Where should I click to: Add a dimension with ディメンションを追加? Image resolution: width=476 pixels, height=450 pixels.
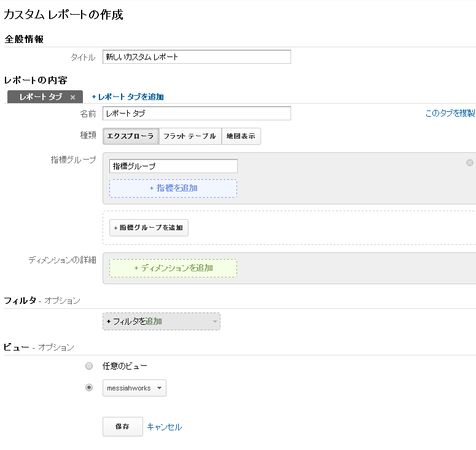tap(173, 268)
